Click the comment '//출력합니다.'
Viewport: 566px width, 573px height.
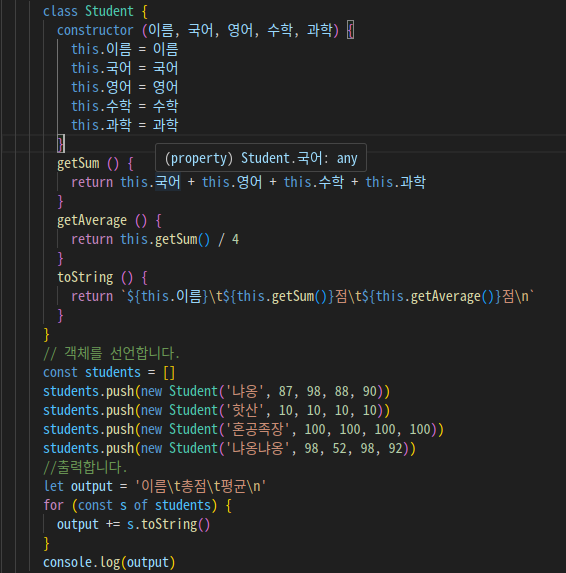(x=85, y=467)
